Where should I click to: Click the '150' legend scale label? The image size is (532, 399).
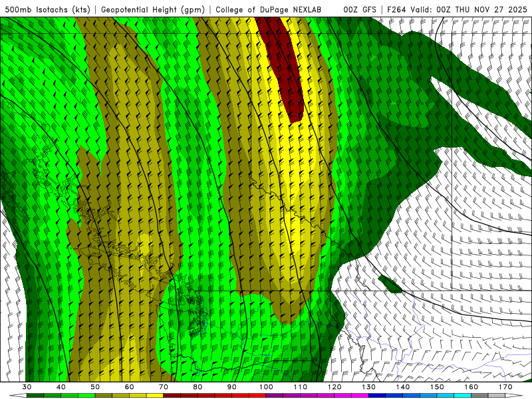(437, 387)
